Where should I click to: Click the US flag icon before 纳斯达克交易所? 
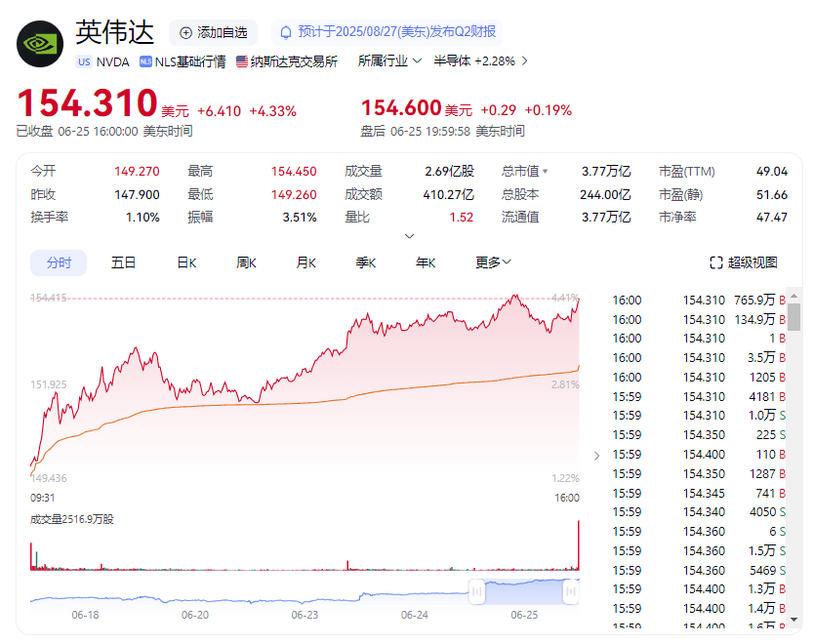pyautogui.click(x=242, y=61)
